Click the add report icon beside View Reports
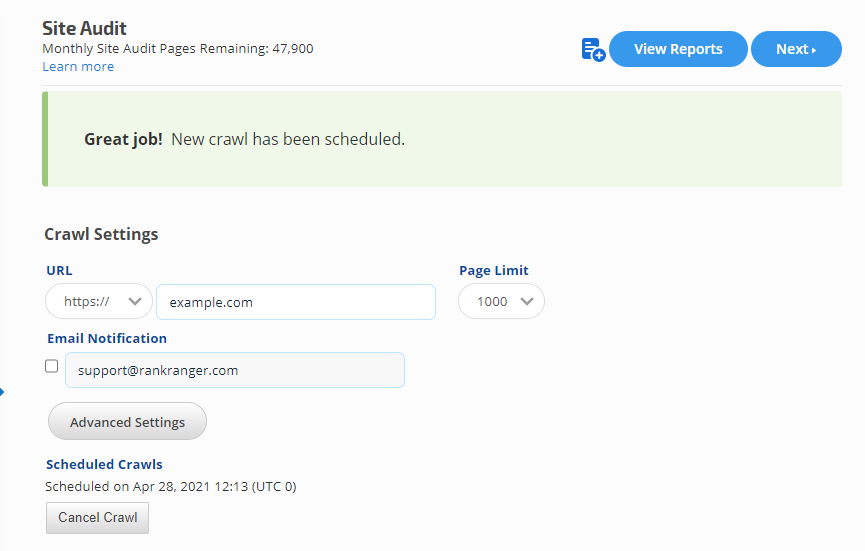The height and width of the screenshot is (551, 865). coord(593,49)
